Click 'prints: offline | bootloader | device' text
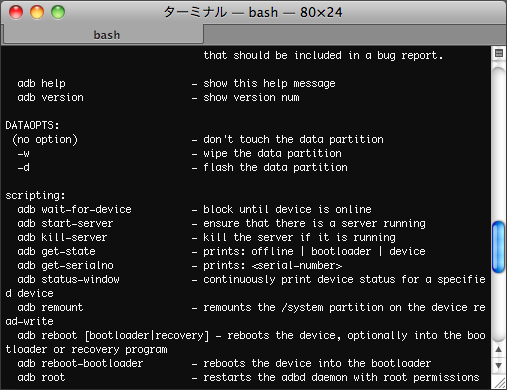This screenshot has width=507, height=390. click(314, 251)
